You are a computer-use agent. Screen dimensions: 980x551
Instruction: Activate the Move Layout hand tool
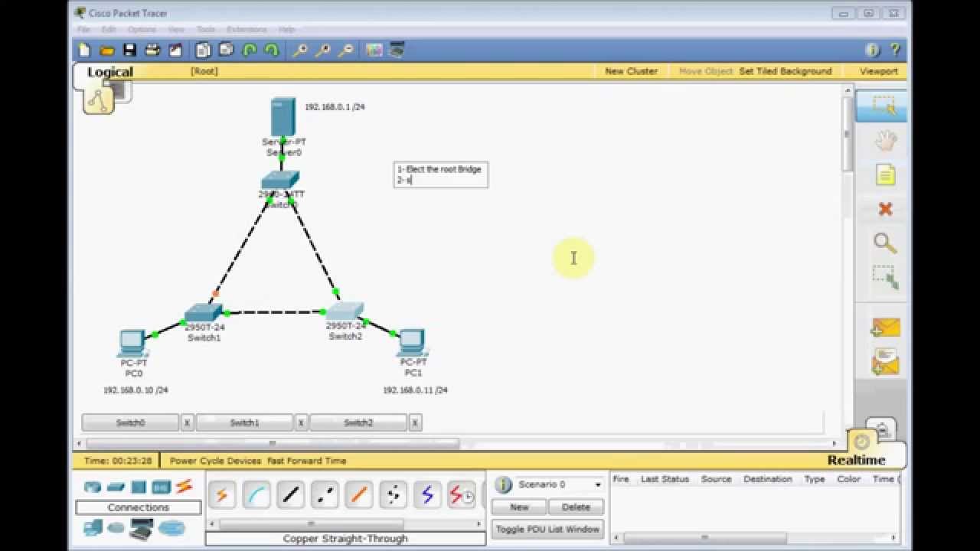(x=885, y=140)
